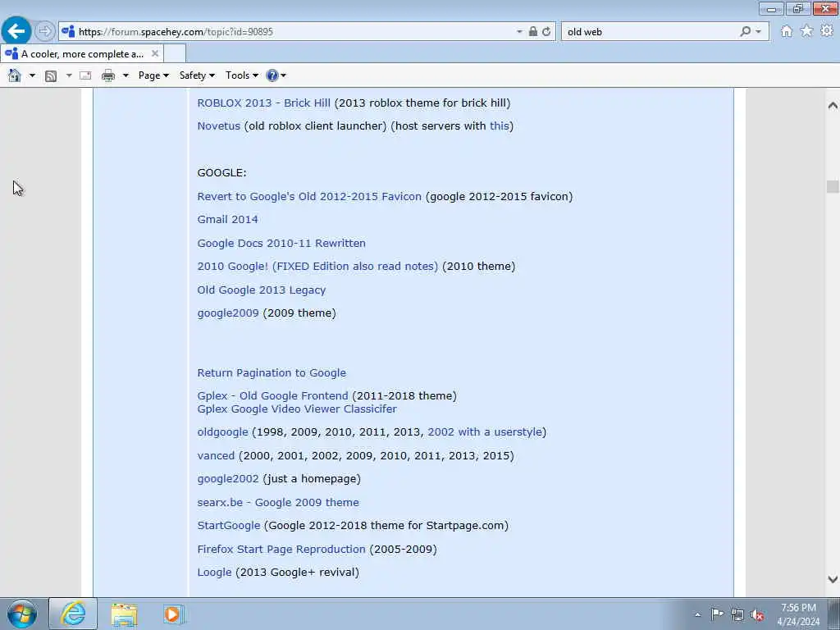Screen dimensions: 840x630
Task: Click the address bar URL field
Action: 294,32
